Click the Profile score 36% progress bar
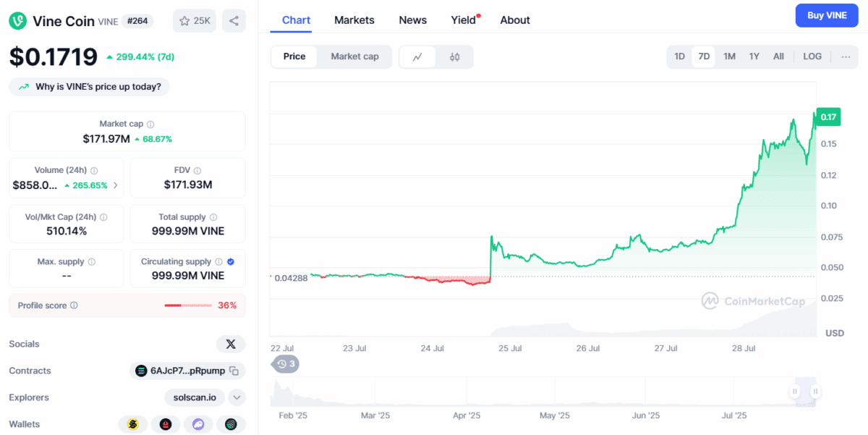Viewport: 868px width, 435px height. click(187, 305)
